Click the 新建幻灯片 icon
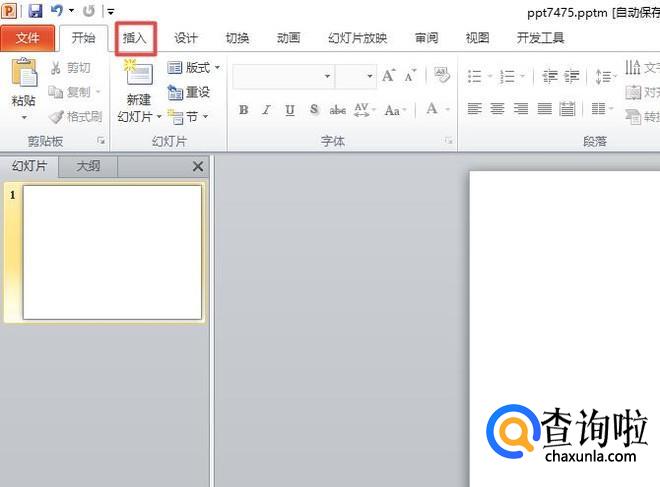The image size is (660, 487). click(x=138, y=73)
